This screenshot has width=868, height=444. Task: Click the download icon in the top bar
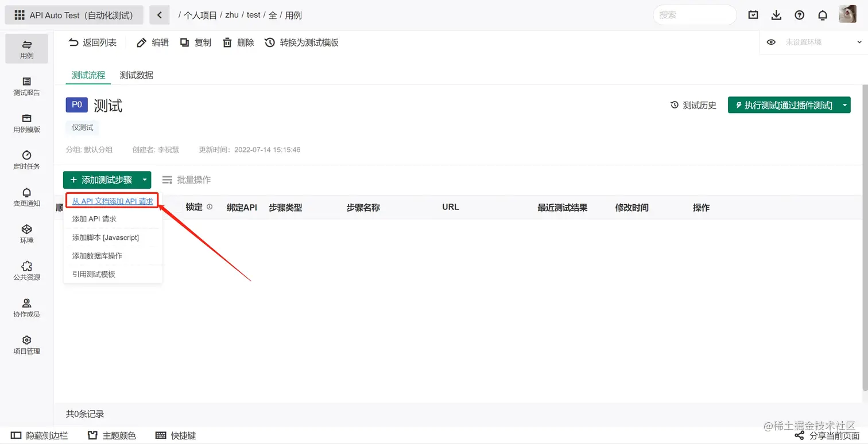pyautogui.click(x=776, y=15)
